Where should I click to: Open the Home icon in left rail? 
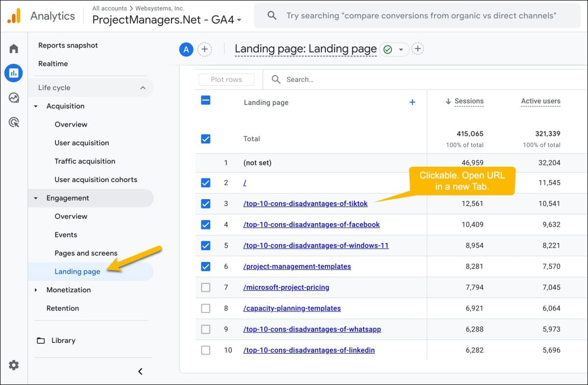point(14,49)
